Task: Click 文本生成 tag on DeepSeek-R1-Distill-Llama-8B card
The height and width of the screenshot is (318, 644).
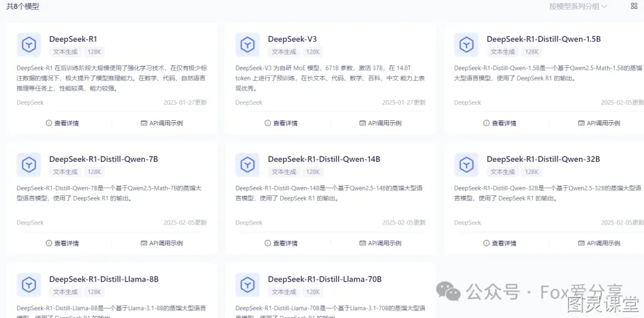Action: [x=66, y=292]
